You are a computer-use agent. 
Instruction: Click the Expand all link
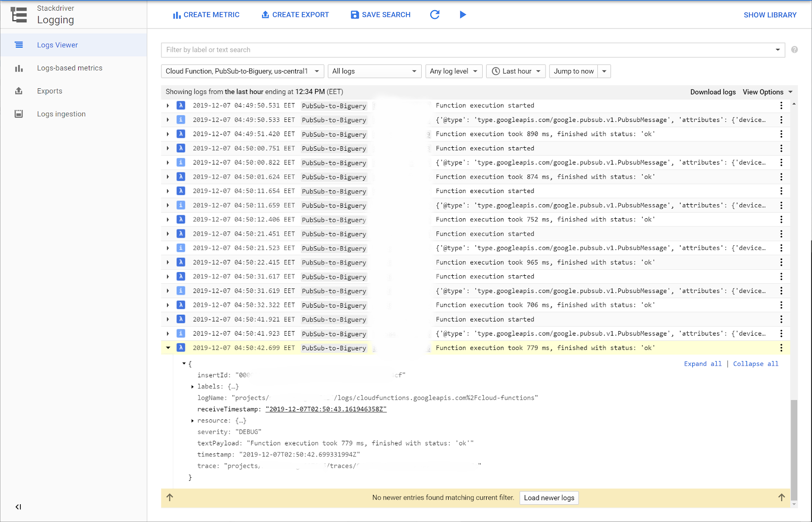[702, 364]
